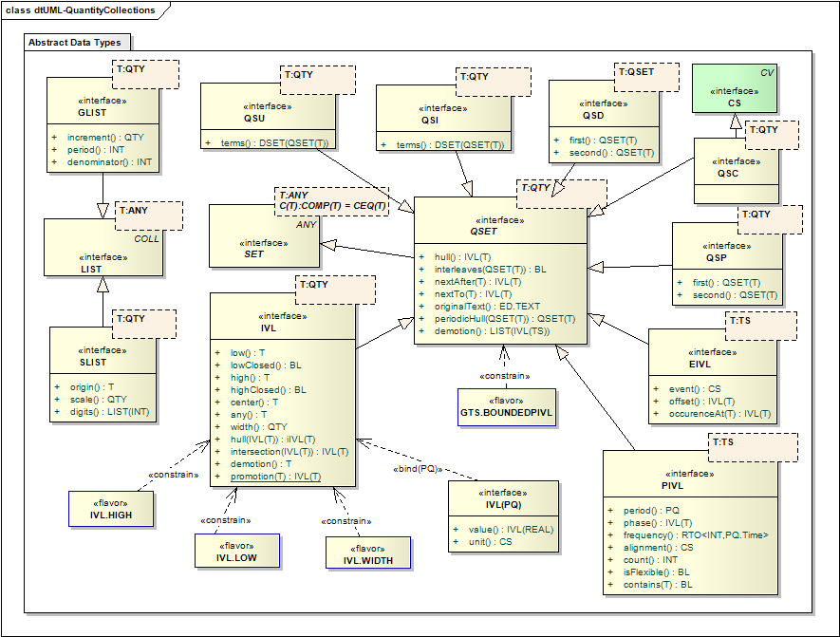
Task: Click lowClosed() : BL in IVL
Action: pyautogui.click(x=266, y=365)
